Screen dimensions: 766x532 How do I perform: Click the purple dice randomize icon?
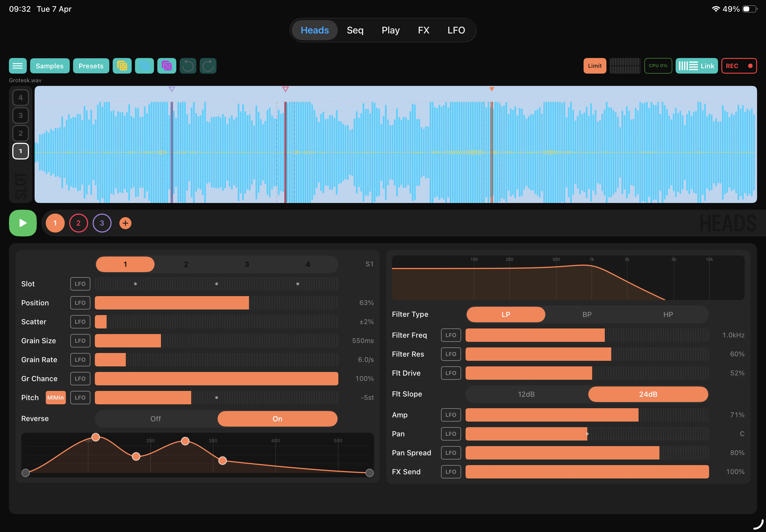click(x=167, y=66)
